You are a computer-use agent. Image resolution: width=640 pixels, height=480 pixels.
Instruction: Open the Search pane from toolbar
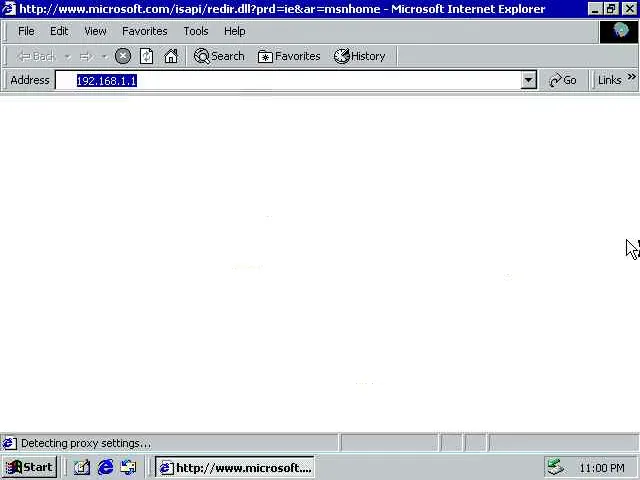(219, 56)
